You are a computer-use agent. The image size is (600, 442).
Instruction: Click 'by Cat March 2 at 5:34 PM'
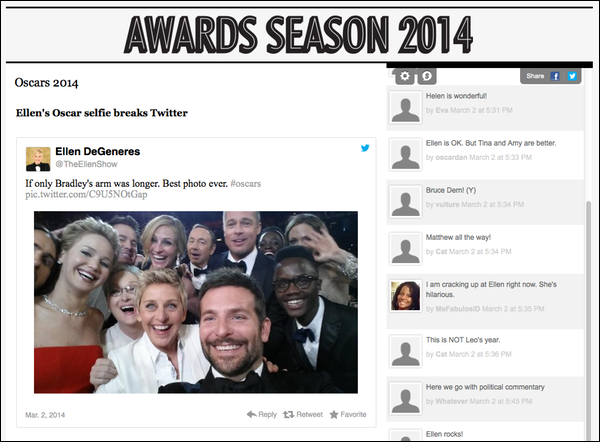(x=468, y=251)
